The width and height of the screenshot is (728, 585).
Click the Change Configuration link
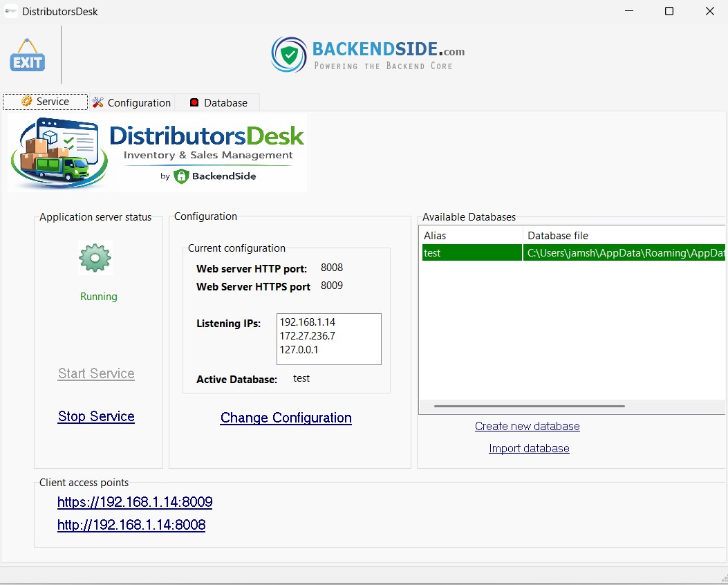(286, 418)
